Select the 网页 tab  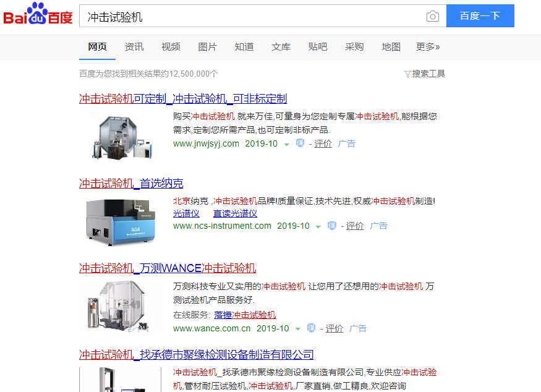click(97, 46)
